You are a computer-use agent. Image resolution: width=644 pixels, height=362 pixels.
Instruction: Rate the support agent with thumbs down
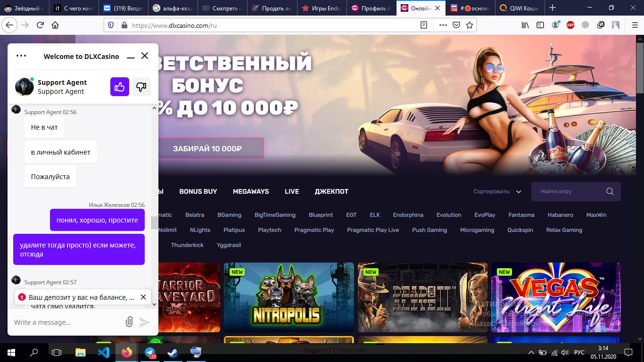[x=141, y=87]
